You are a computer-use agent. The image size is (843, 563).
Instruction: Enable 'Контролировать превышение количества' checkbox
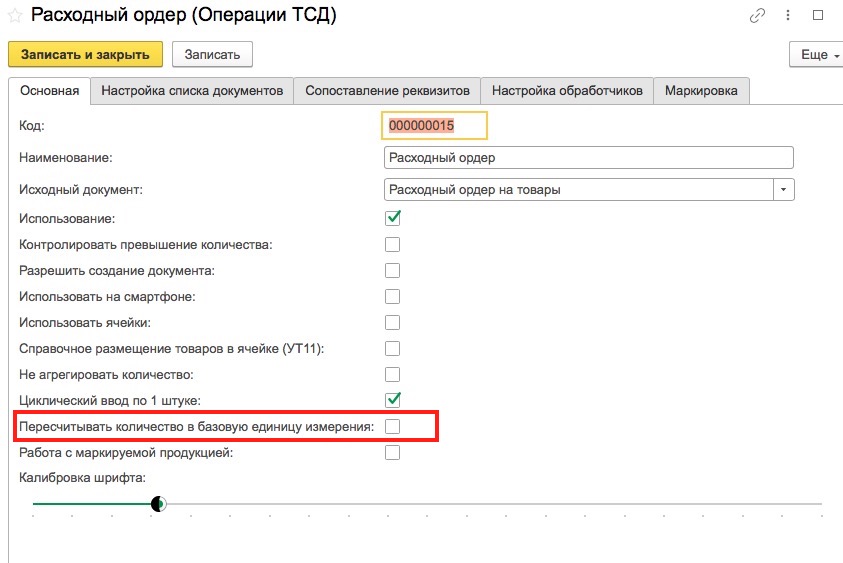pyautogui.click(x=392, y=245)
